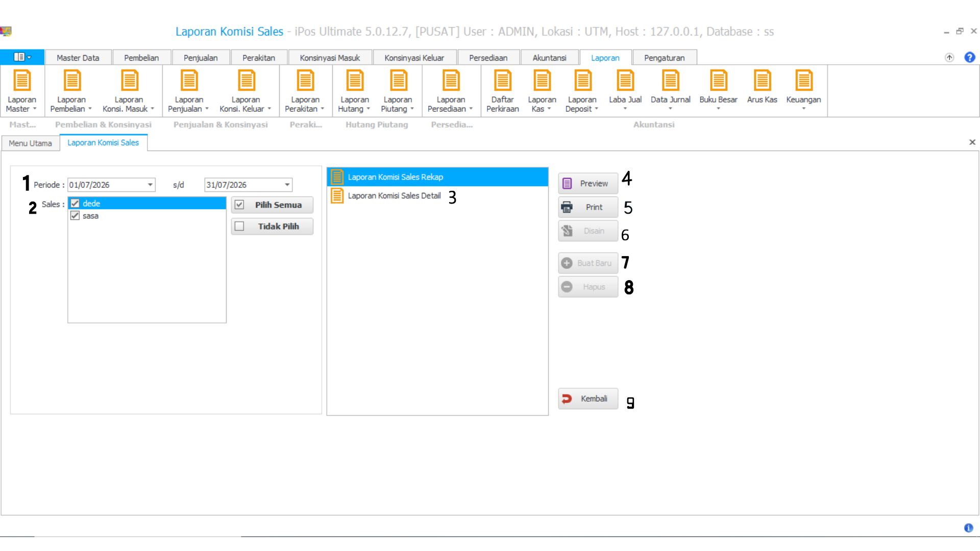The image size is (980, 551).
Task: Open the Buku Besar report icon
Action: 718,90
